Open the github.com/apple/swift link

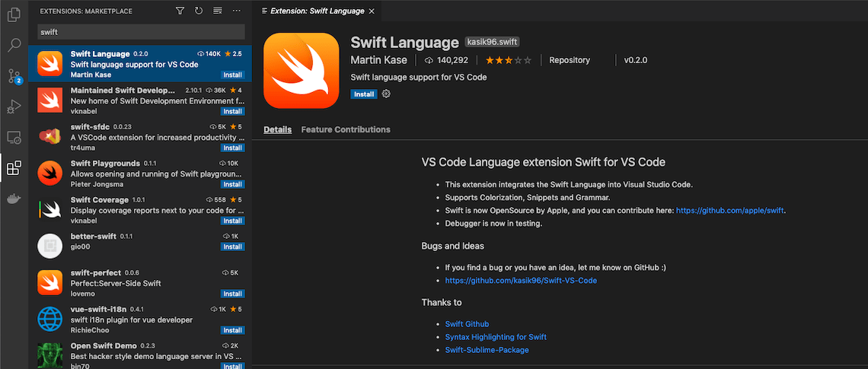pyautogui.click(x=730, y=210)
